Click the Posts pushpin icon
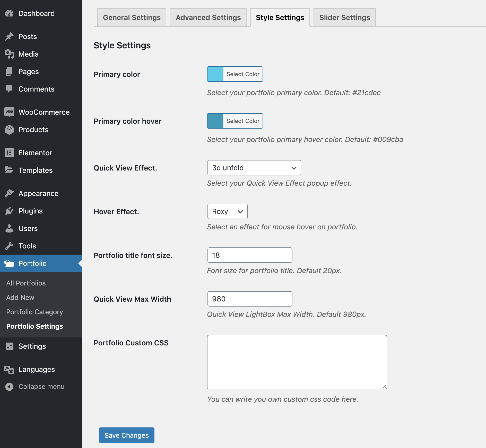This screenshot has height=448, width=486. point(9,37)
